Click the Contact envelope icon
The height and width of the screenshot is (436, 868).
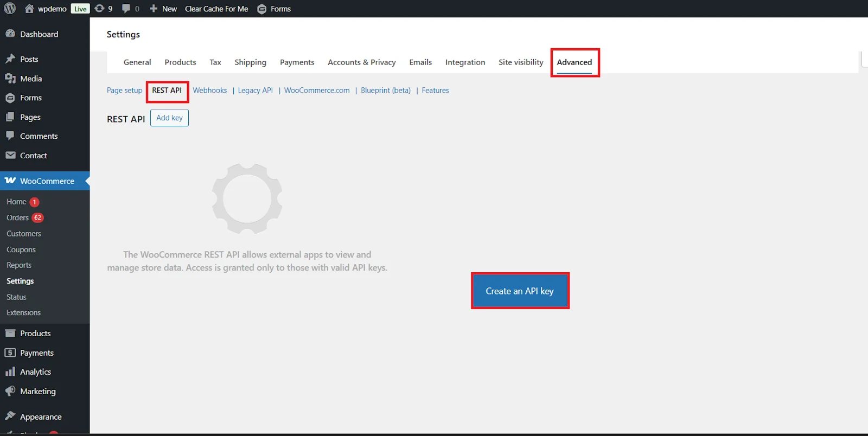point(10,155)
